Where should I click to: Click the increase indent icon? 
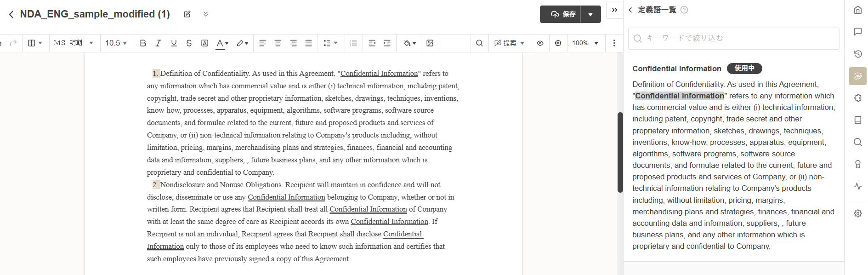coord(387,43)
